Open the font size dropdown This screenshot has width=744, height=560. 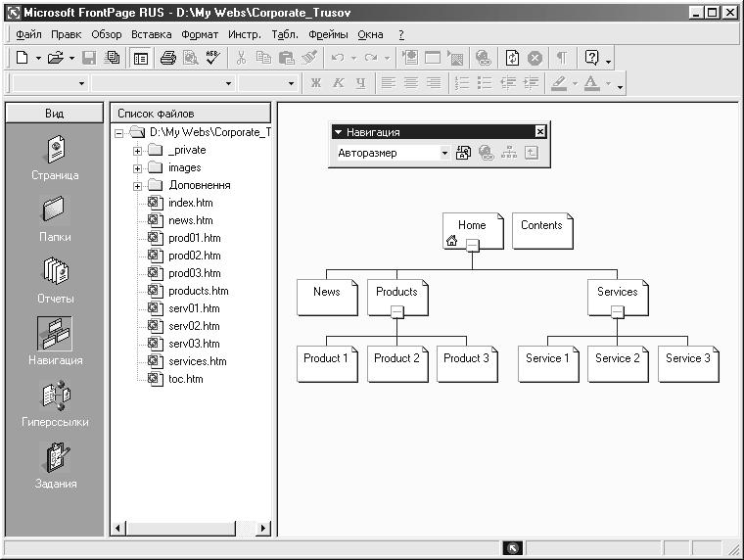coord(292,83)
